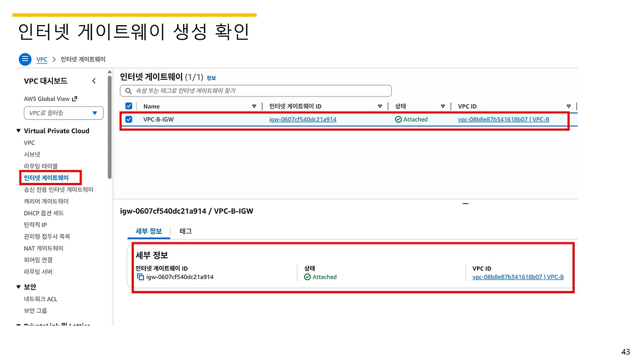Viewport: 644px width, 362px height.
Task: Open NAT 게이트웨이 in sidebar
Action: click(x=44, y=248)
